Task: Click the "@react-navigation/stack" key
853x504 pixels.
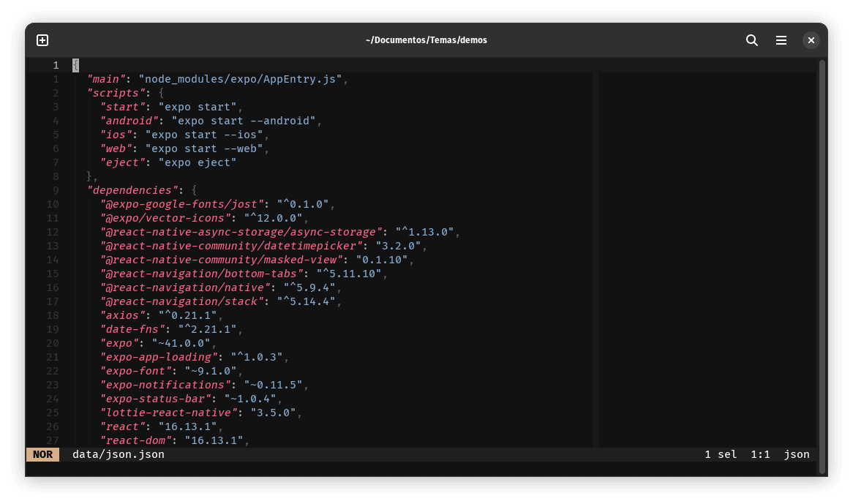Action: (181, 302)
